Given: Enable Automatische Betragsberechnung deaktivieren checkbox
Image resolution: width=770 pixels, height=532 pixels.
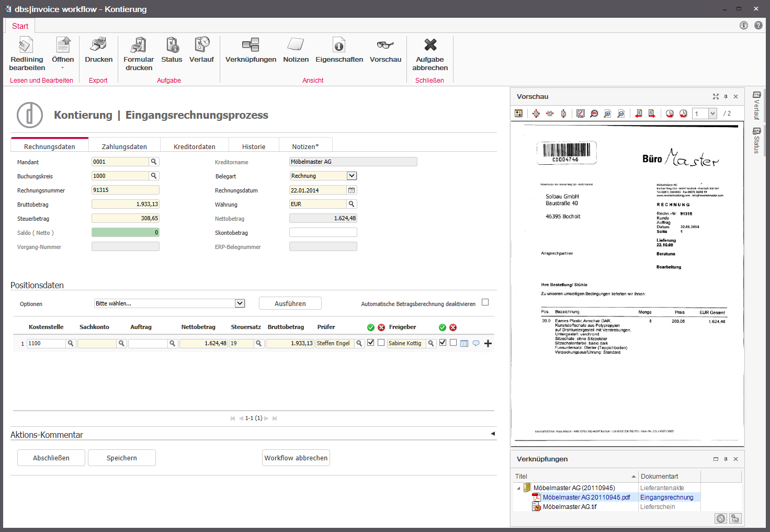Looking at the screenshot, I should [485, 302].
